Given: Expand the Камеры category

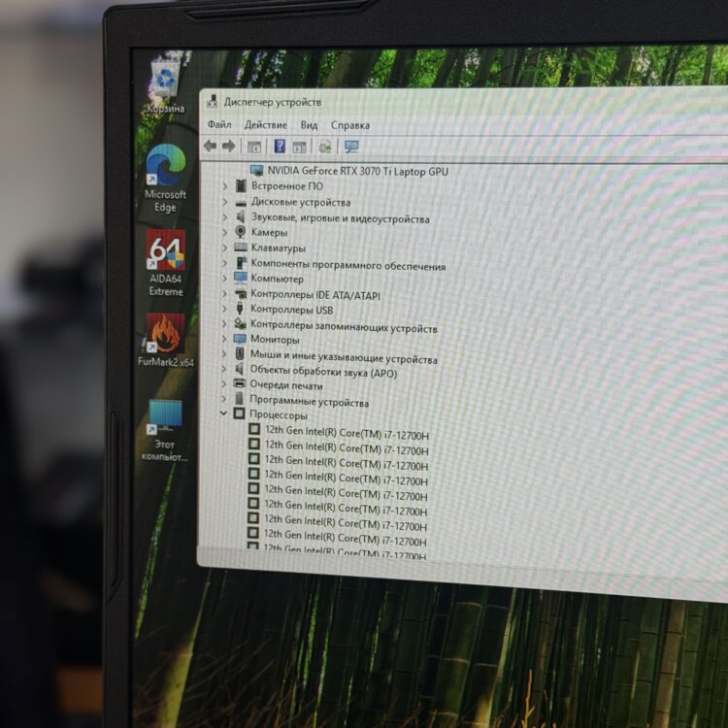Looking at the screenshot, I should click(x=225, y=232).
